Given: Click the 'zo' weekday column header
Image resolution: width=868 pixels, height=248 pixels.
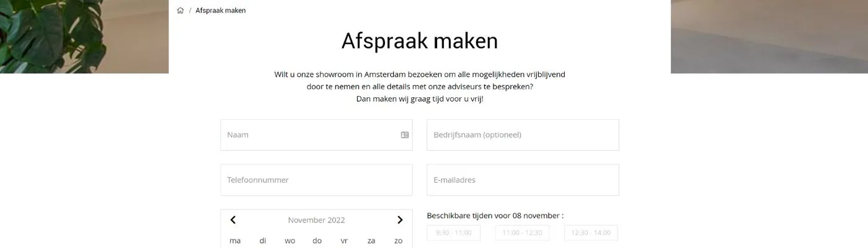Looking at the screenshot, I should tap(399, 241).
